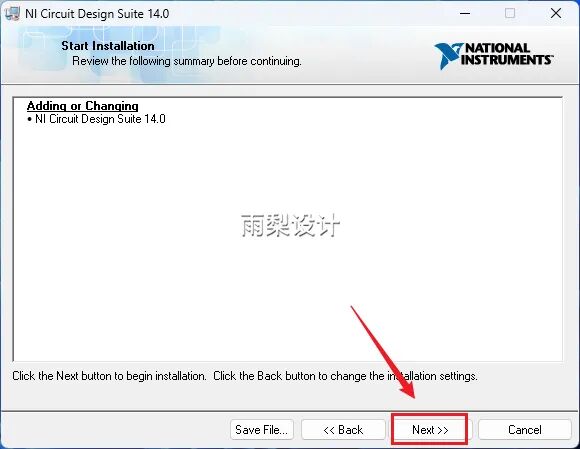The image size is (580, 449).
Task: Select 'NI Circuit Design Suite 14.0' summary item
Action: 97,119
